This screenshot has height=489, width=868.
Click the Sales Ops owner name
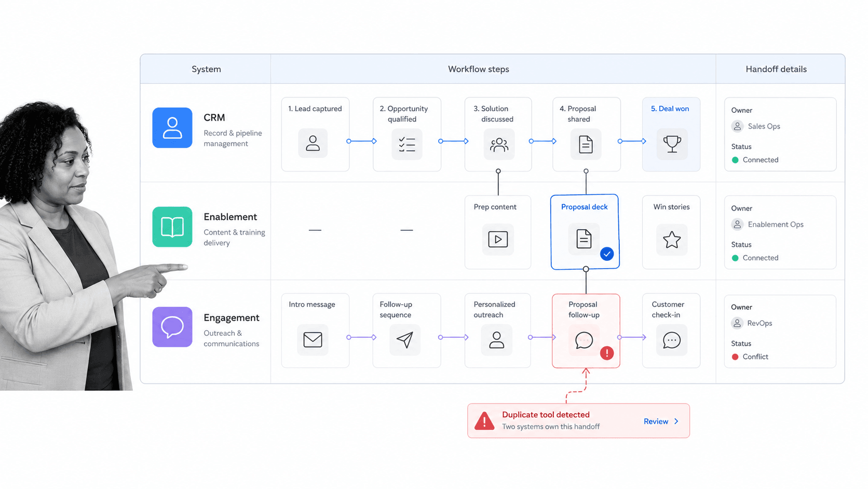764,126
